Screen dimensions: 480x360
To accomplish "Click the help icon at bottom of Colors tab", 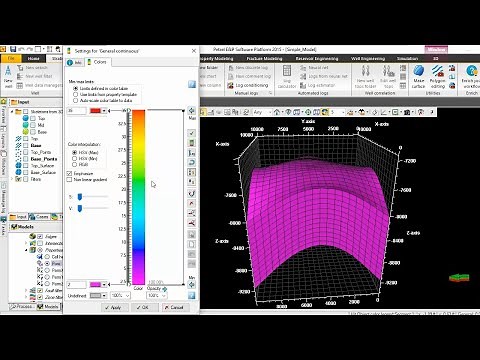I will [x=192, y=295].
